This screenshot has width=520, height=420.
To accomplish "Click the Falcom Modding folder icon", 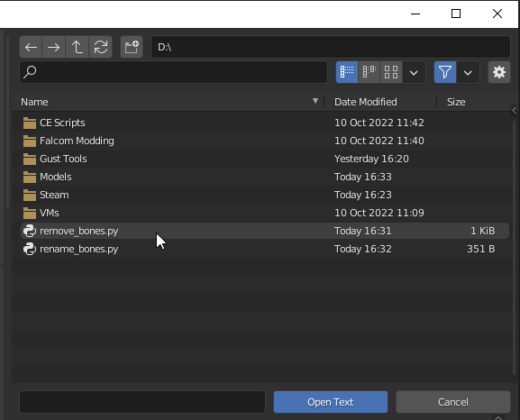I will click(x=30, y=141).
